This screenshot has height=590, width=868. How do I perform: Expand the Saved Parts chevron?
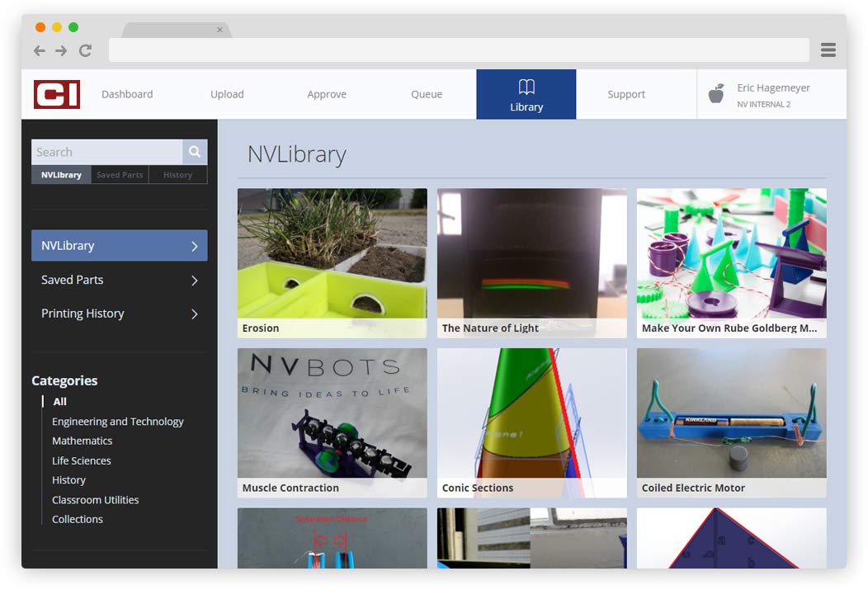pyautogui.click(x=194, y=280)
